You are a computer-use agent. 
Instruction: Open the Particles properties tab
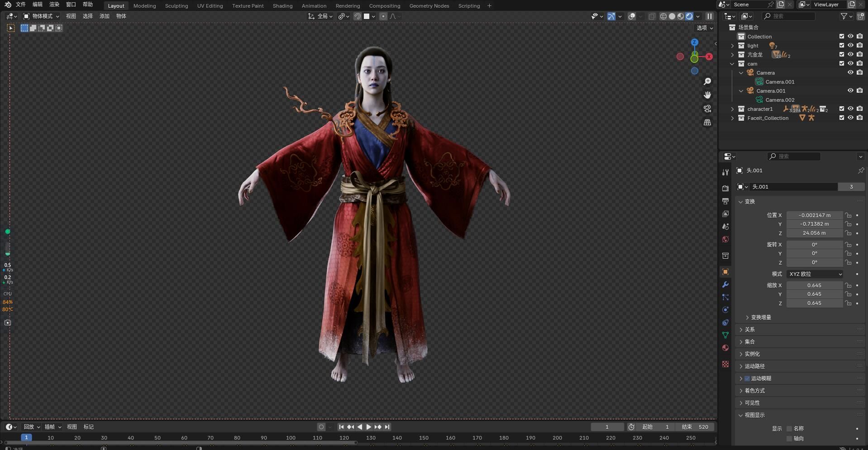(x=725, y=297)
